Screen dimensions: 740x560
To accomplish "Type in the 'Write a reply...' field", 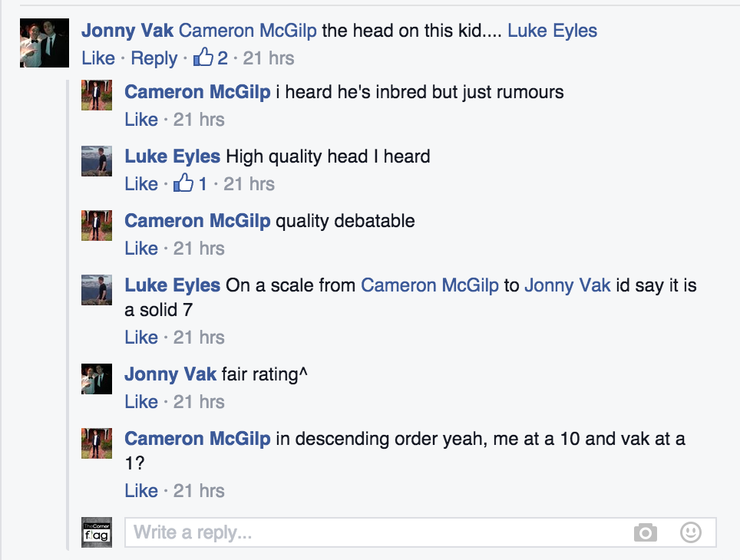I will (x=376, y=532).
